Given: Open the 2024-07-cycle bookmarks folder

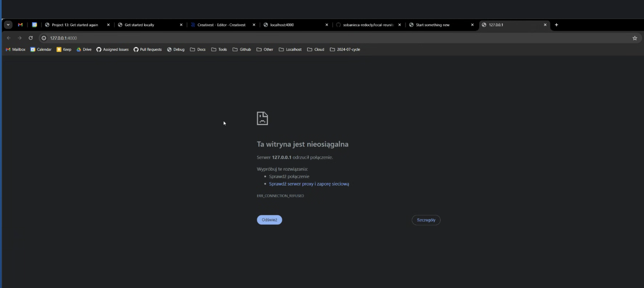Looking at the screenshot, I should coord(345,50).
